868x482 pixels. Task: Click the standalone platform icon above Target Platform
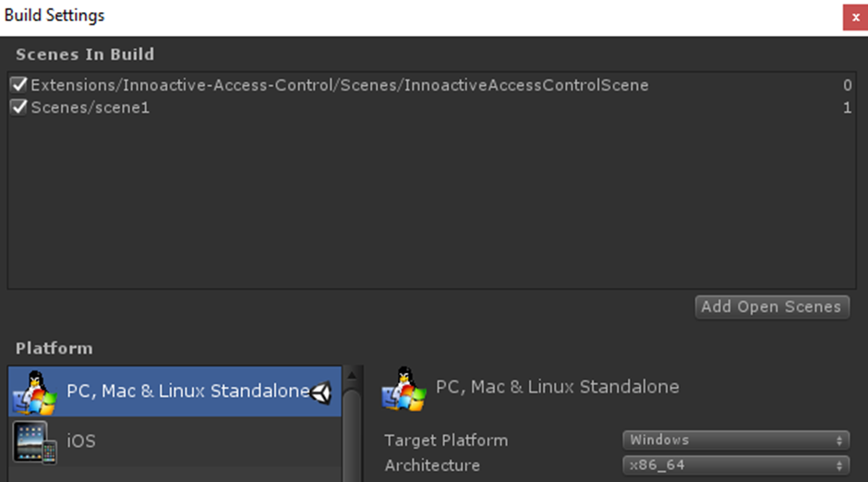tap(403, 388)
